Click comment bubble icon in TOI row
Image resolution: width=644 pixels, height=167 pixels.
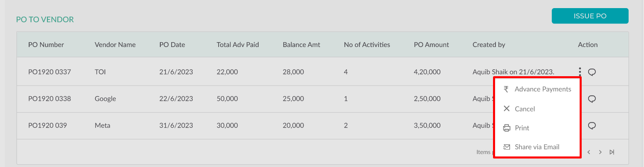tap(592, 72)
